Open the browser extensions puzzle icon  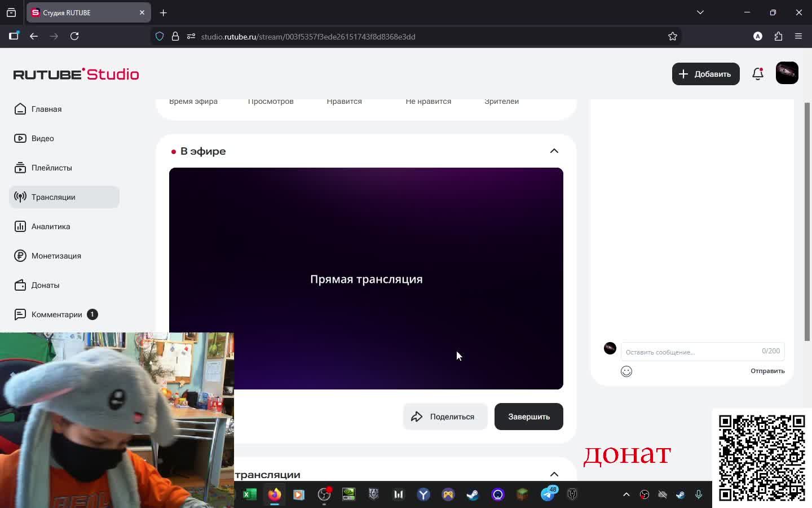778,36
